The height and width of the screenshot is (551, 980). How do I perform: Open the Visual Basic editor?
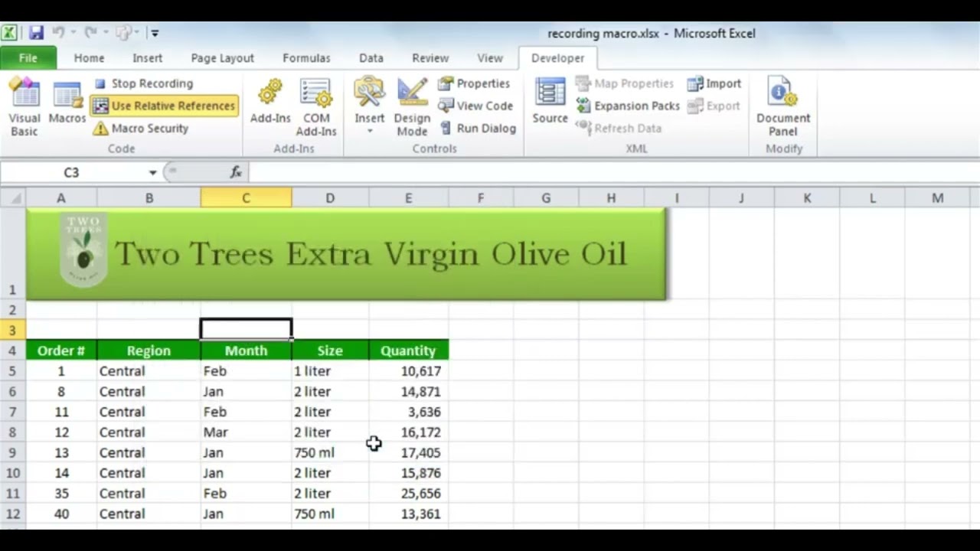pyautogui.click(x=24, y=106)
